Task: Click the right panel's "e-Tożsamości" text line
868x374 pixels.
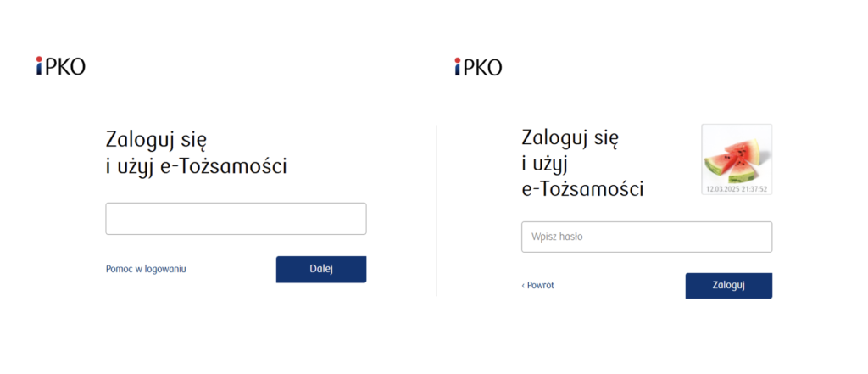Action: pyautogui.click(x=582, y=188)
